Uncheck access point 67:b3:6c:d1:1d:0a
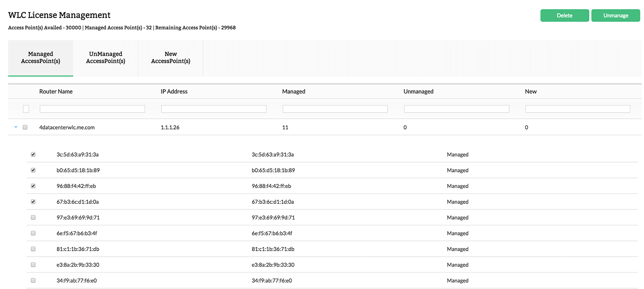Image resolution: width=644 pixels, height=289 pixels. click(x=33, y=201)
